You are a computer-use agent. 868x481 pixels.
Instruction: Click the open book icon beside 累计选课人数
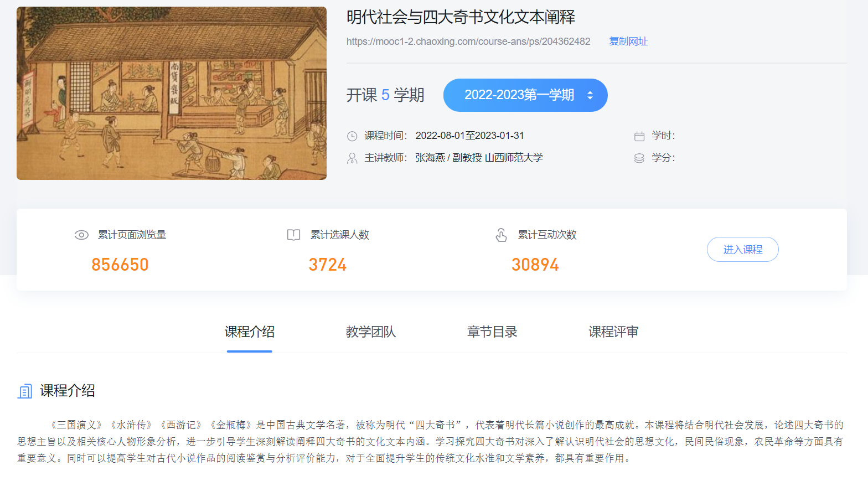tap(293, 235)
